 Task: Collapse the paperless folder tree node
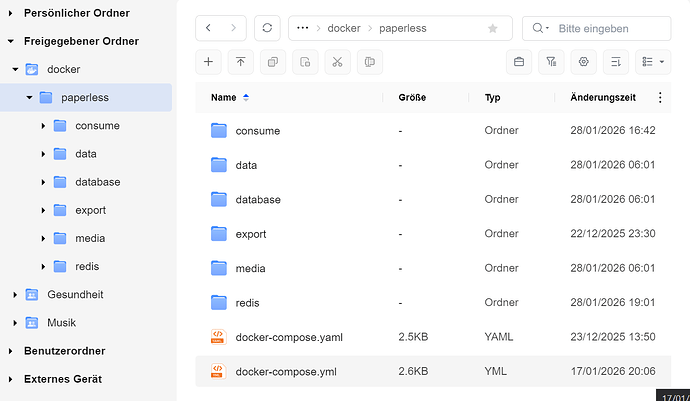pyautogui.click(x=29, y=98)
